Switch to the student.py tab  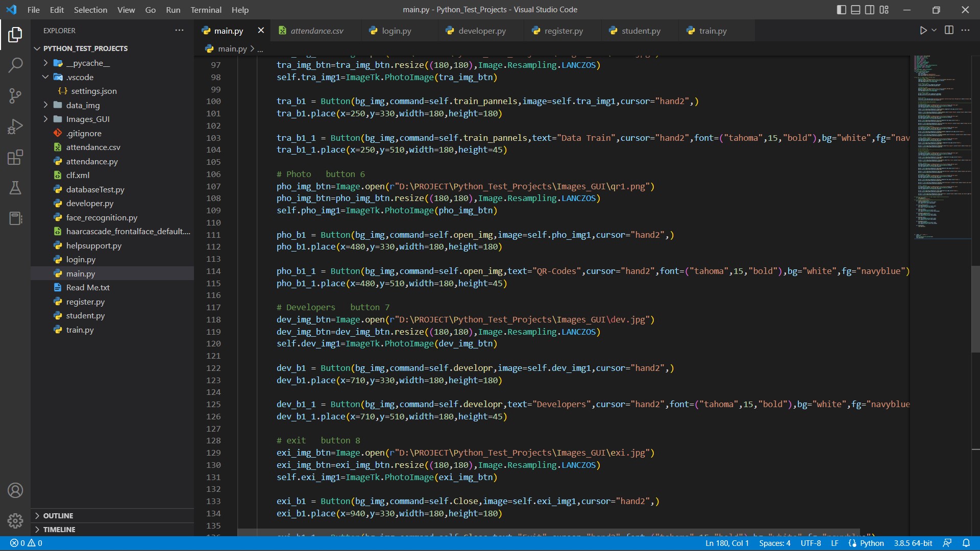pos(641,31)
